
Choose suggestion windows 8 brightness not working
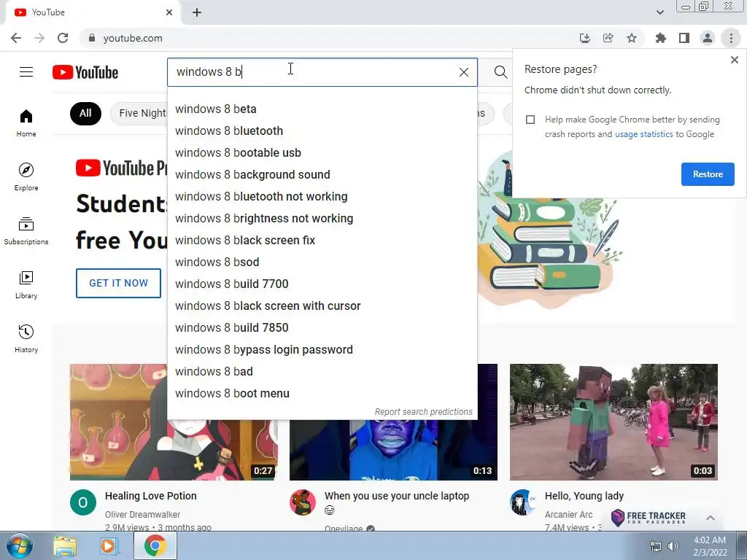click(322, 219)
